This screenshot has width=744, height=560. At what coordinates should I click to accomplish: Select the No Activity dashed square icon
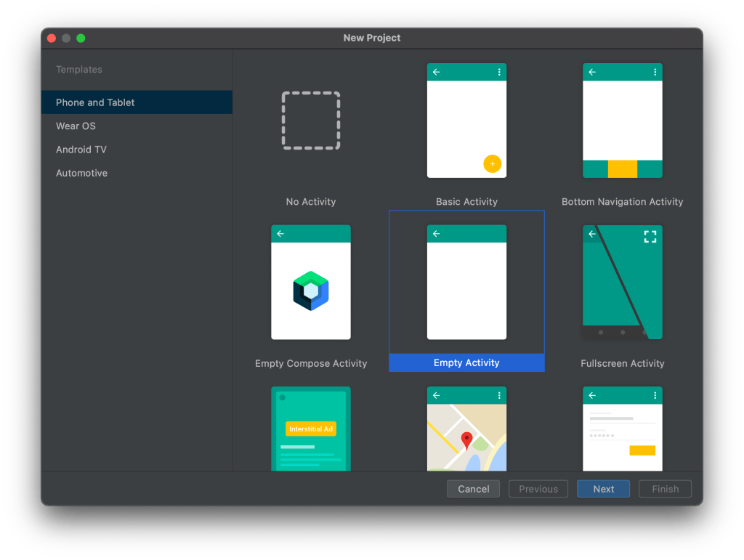tap(311, 121)
